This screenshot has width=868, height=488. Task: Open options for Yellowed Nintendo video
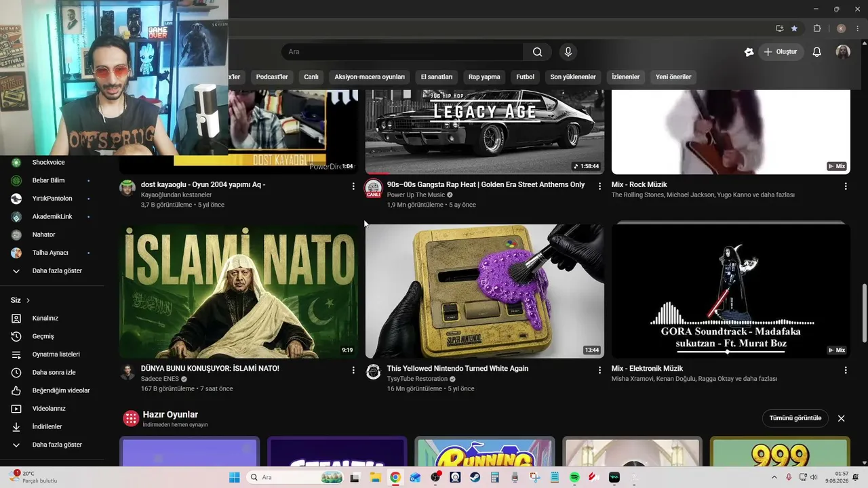(x=599, y=370)
